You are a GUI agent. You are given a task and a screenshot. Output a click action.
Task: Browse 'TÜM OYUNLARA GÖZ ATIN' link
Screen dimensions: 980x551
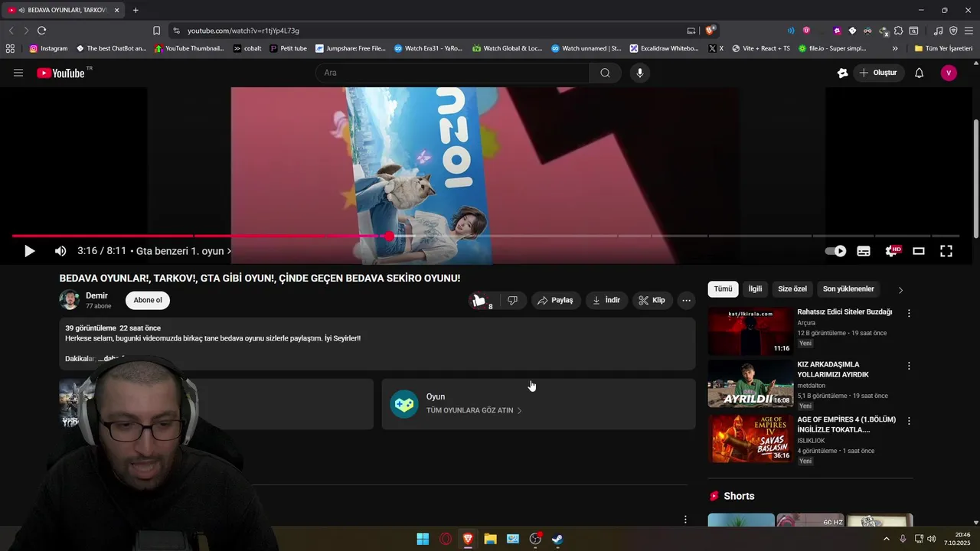click(x=474, y=410)
